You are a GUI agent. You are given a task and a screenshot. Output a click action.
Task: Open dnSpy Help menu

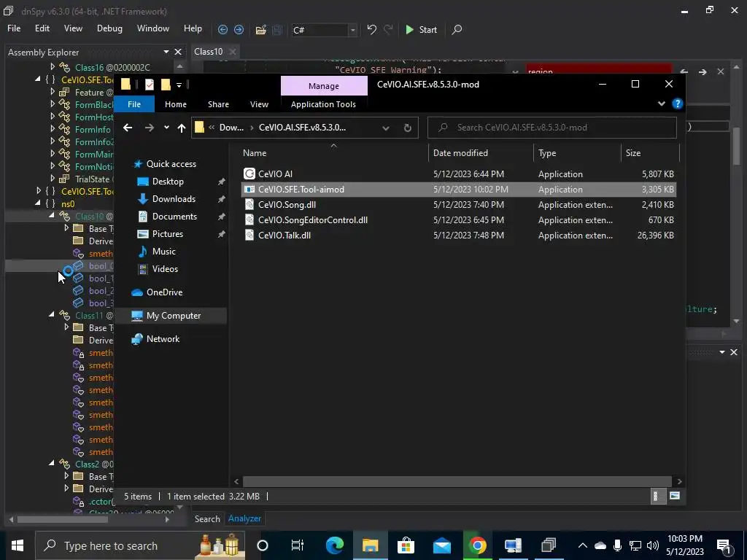tap(193, 28)
